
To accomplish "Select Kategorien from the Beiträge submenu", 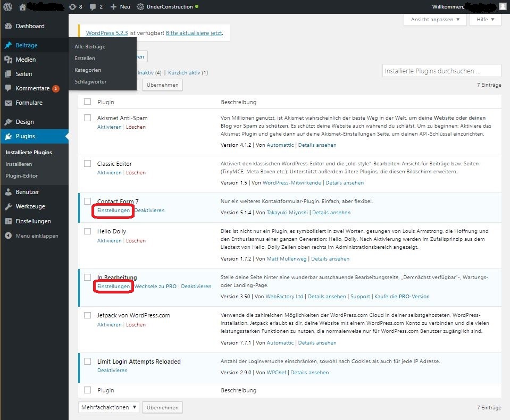I will pyautogui.click(x=87, y=70).
